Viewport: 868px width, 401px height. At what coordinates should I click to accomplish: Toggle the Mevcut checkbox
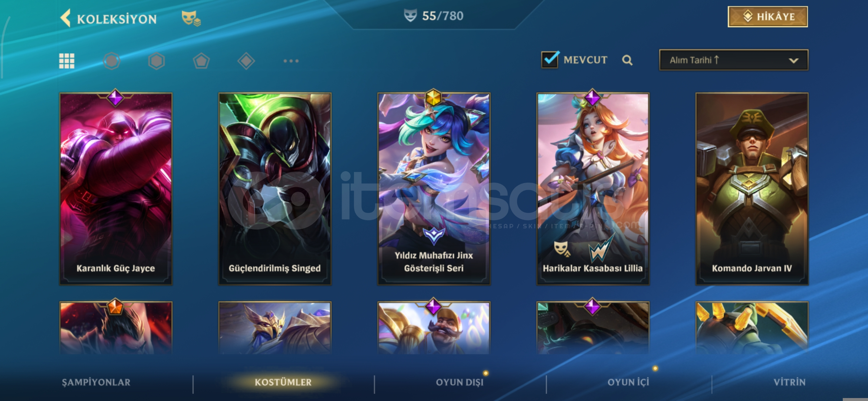550,59
